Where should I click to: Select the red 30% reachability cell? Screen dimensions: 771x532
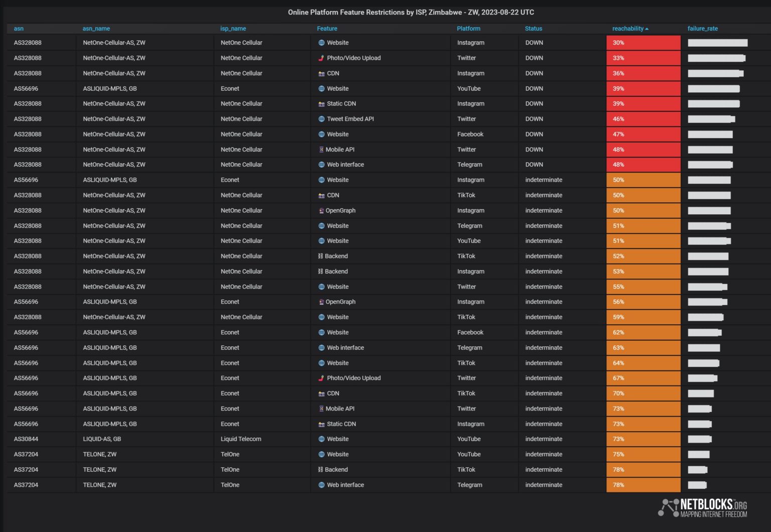click(x=644, y=43)
